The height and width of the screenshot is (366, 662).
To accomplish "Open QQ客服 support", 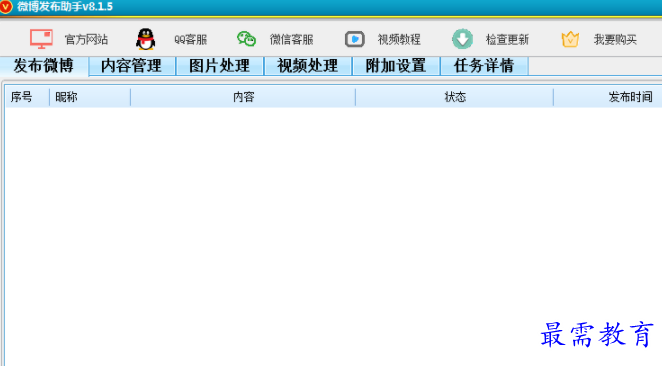I will (x=190, y=40).
